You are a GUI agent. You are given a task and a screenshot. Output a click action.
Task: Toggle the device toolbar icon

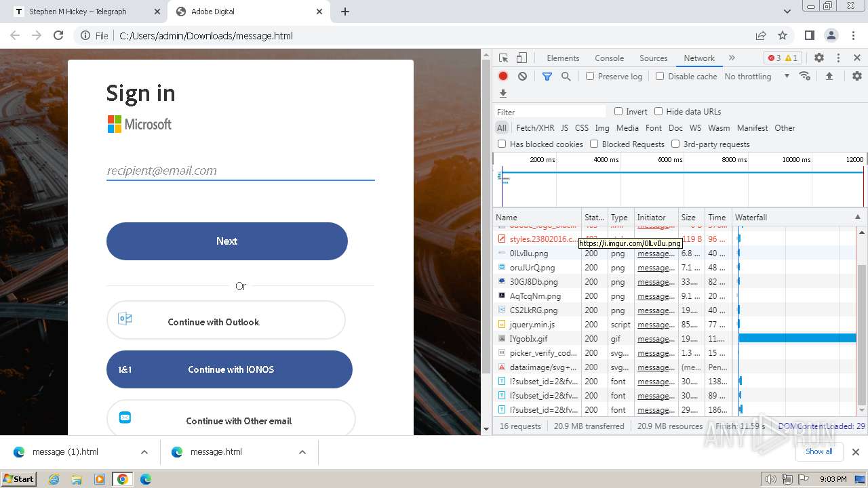(x=521, y=58)
